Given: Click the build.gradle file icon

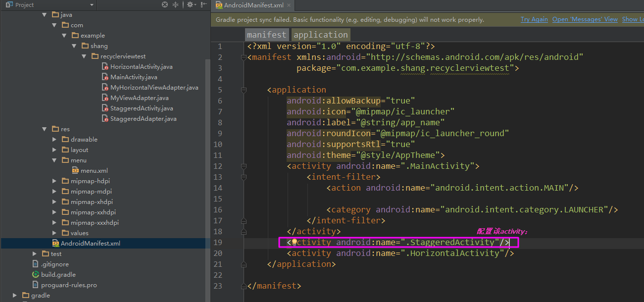Looking at the screenshot, I should click(36, 274).
